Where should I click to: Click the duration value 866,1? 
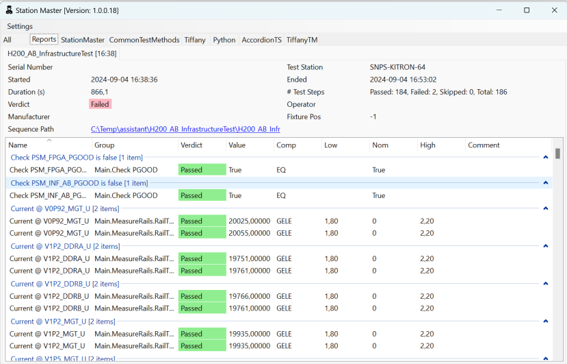(99, 92)
